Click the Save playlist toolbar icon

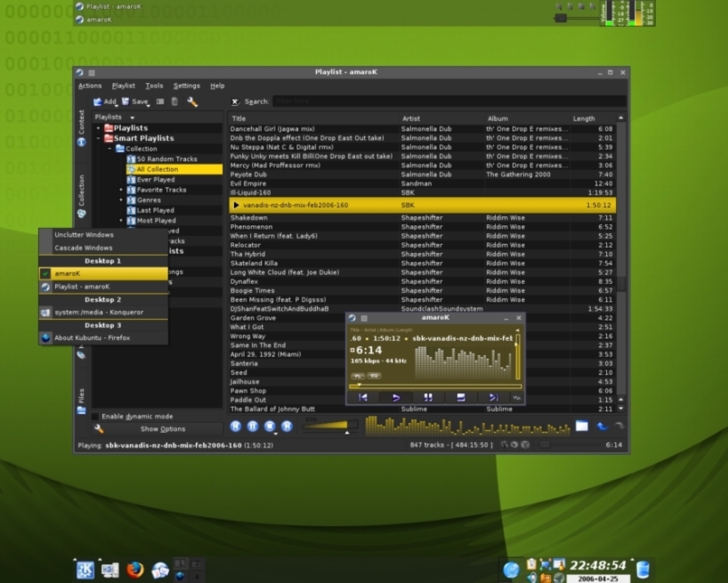click(126, 101)
